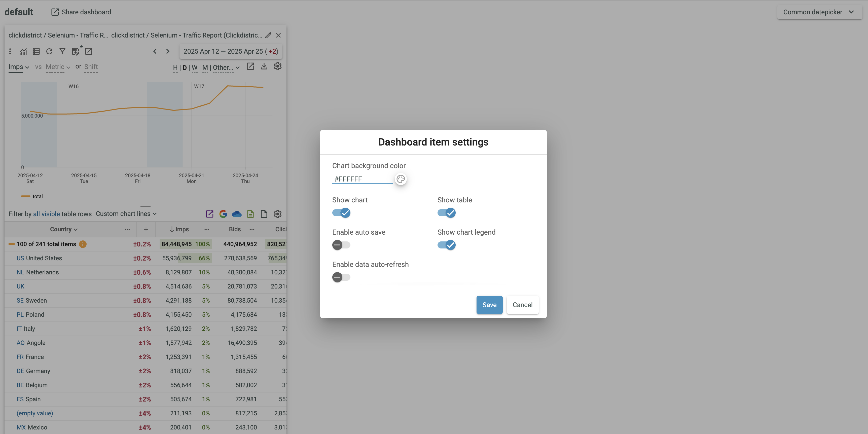Click the chart background color field
Image resolution: width=868 pixels, height=434 pixels.
coord(362,179)
